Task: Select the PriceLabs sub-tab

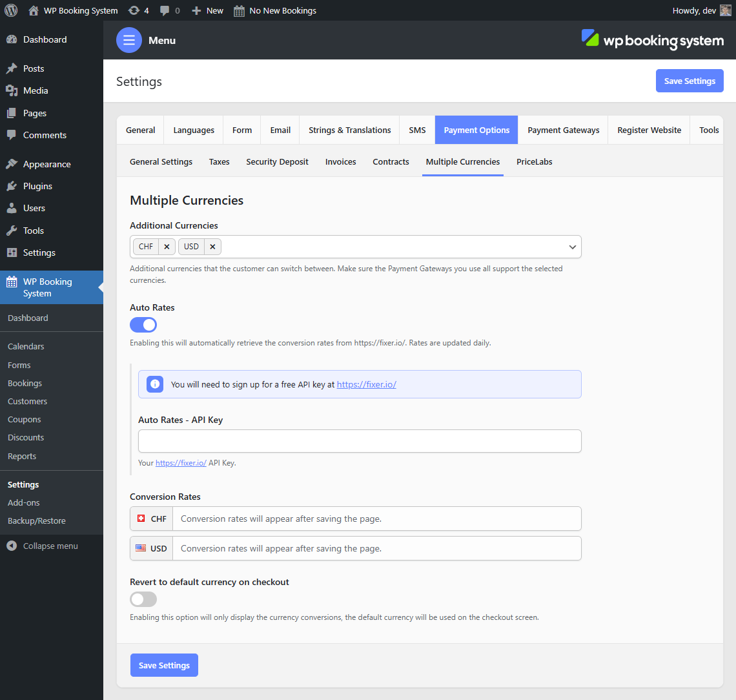Action: 534,161
